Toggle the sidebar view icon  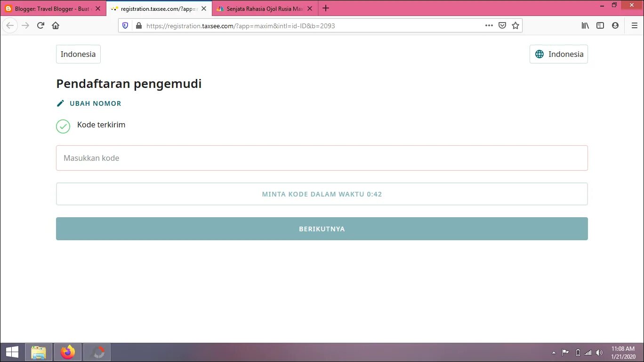click(x=600, y=26)
